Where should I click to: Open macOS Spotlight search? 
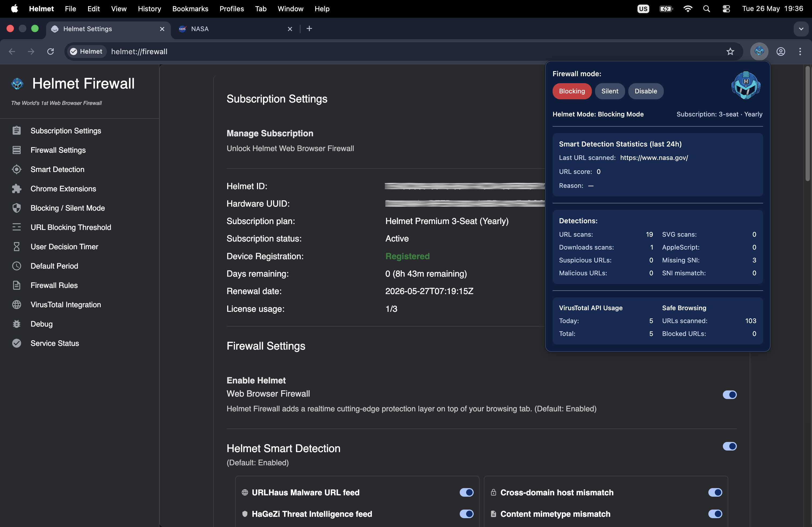[706, 9]
